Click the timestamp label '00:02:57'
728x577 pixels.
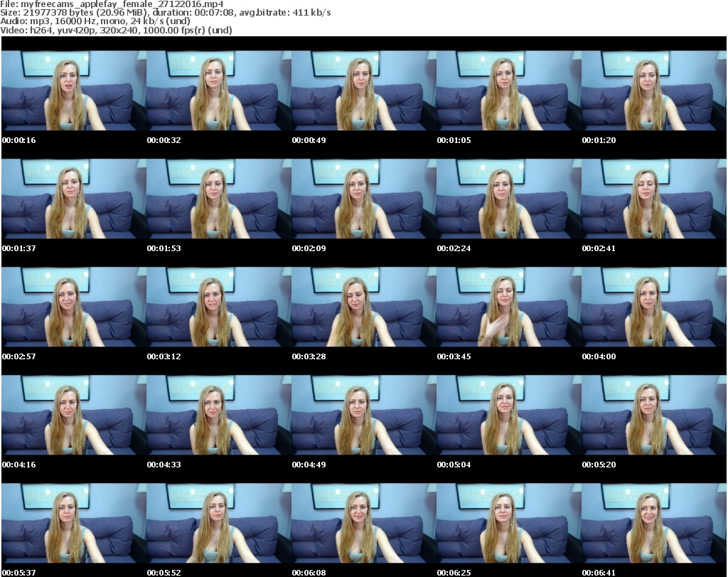19,356
